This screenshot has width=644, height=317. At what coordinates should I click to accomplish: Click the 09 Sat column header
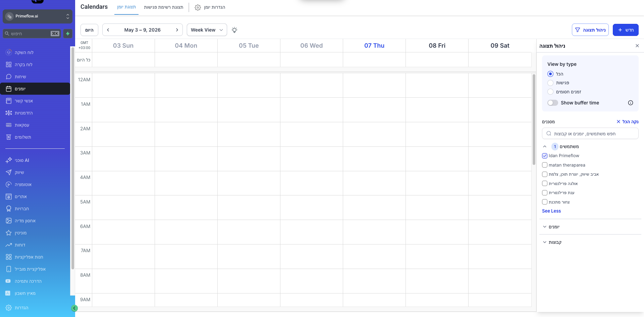[500, 46]
